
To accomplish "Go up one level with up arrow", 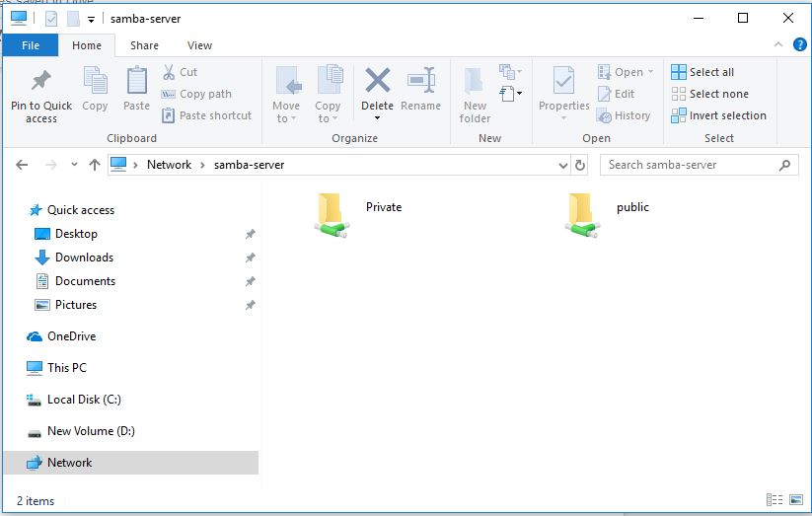I will point(95,165).
